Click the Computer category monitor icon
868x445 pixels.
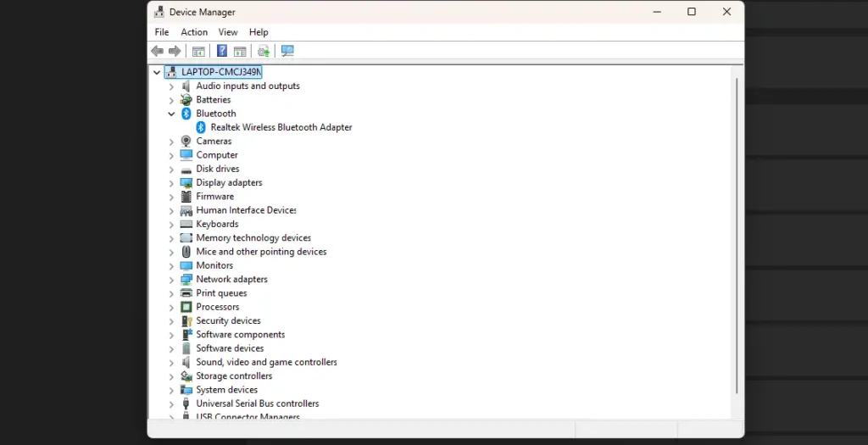click(186, 155)
